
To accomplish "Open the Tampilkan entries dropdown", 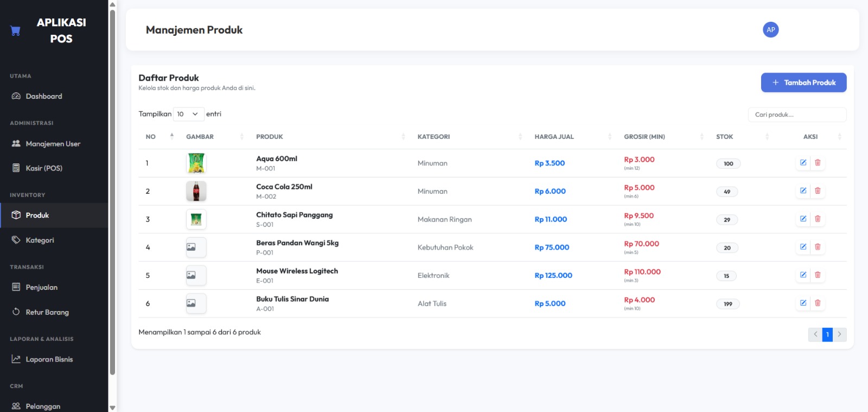I will pyautogui.click(x=188, y=114).
